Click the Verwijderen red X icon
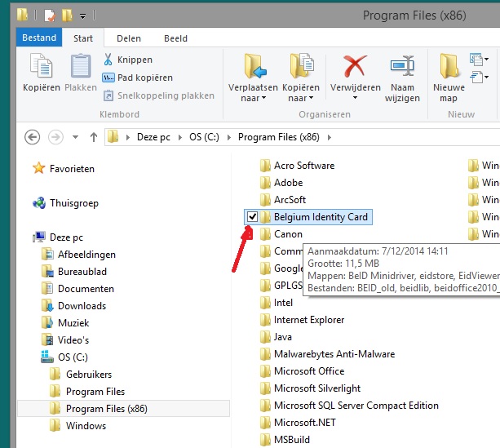This screenshot has width=500, height=448. pos(355,66)
